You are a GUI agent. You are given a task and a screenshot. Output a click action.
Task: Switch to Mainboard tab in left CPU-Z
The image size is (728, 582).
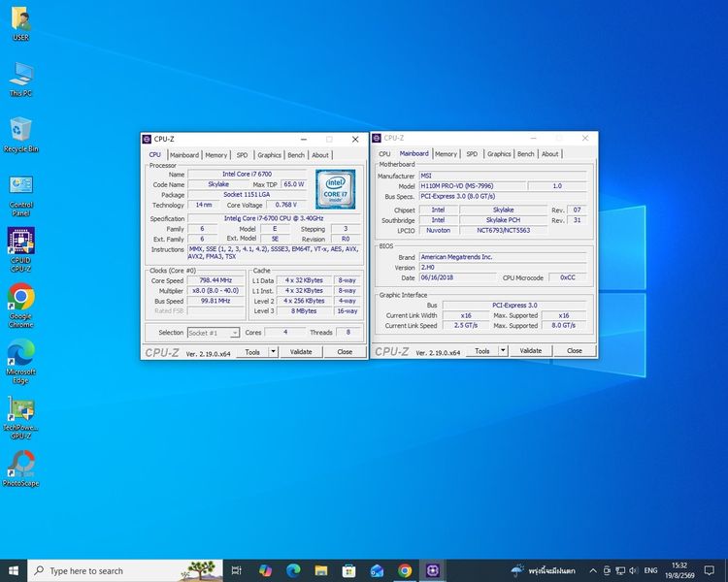point(184,155)
